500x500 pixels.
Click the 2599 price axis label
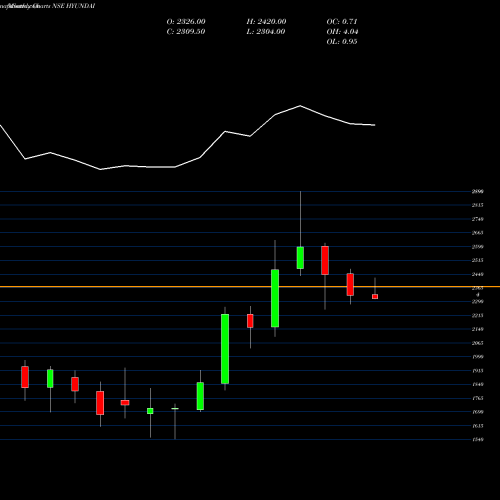(477, 247)
